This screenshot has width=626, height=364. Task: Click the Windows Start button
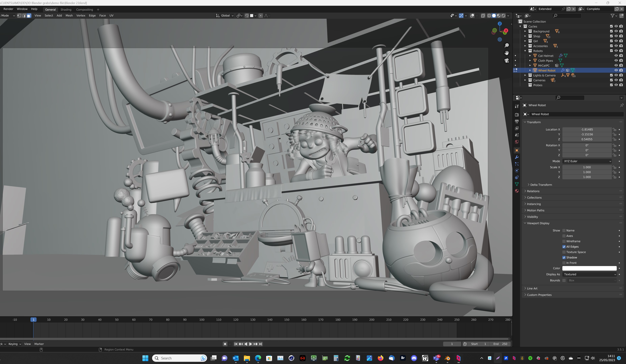pos(145,358)
